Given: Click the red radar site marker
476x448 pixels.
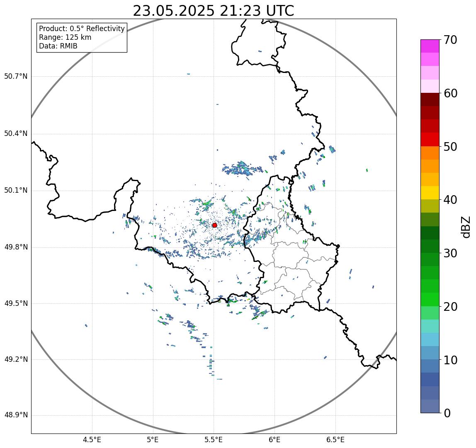Looking at the screenshot, I should pyautogui.click(x=215, y=225).
